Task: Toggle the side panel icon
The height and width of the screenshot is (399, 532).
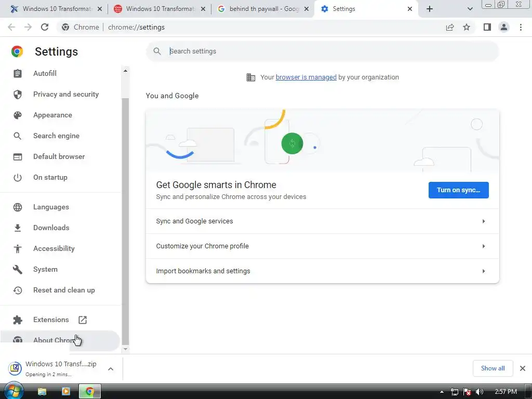Action: [x=487, y=27]
